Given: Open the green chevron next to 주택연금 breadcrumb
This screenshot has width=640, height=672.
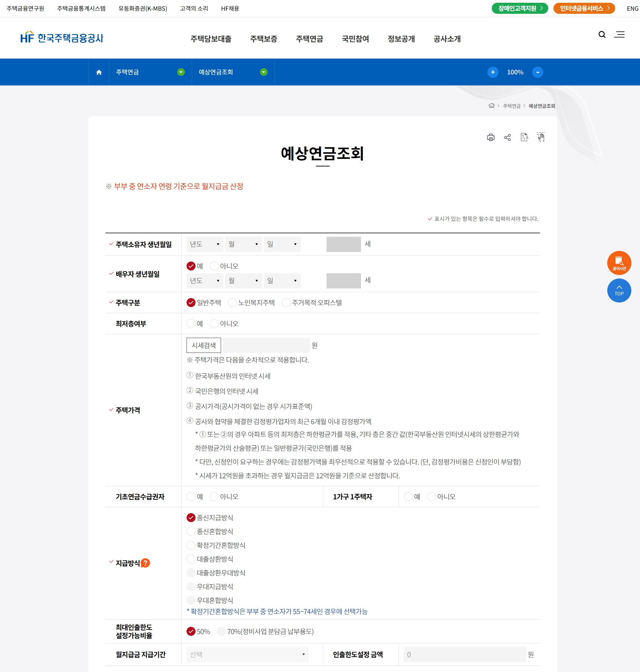Looking at the screenshot, I should point(180,72).
